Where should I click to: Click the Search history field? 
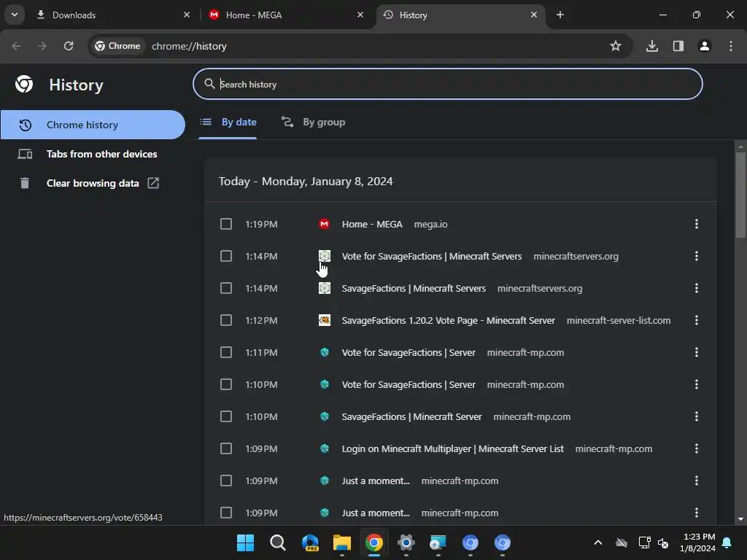(448, 84)
